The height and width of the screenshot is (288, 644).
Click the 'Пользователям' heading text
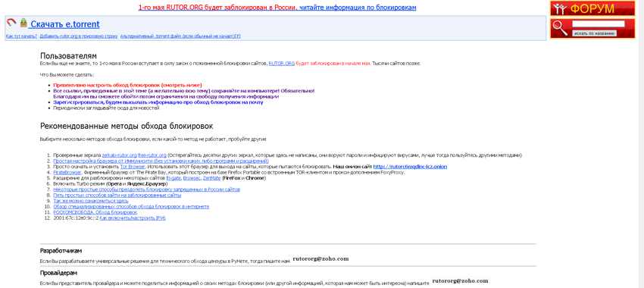click(69, 55)
